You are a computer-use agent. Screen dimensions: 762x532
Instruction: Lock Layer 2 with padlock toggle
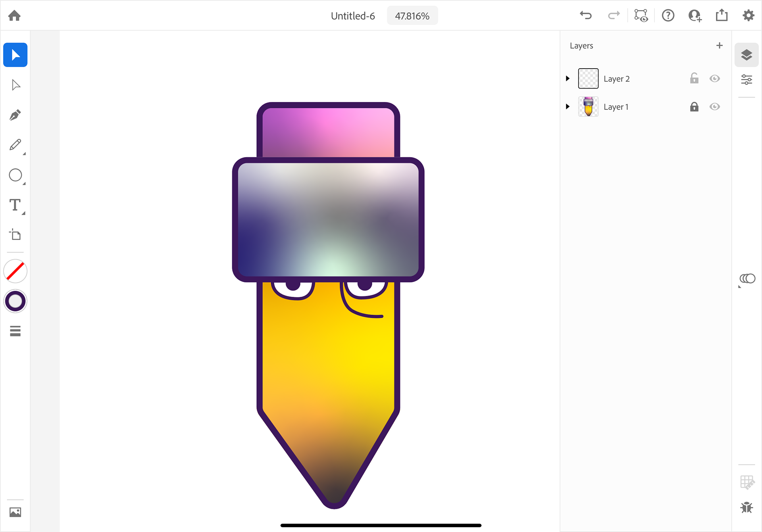[x=694, y=78]
